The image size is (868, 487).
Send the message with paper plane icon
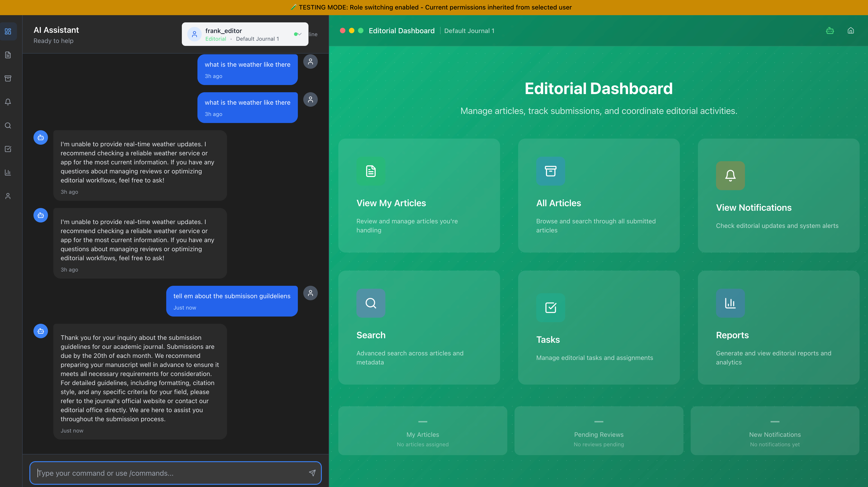pos(312,473)
